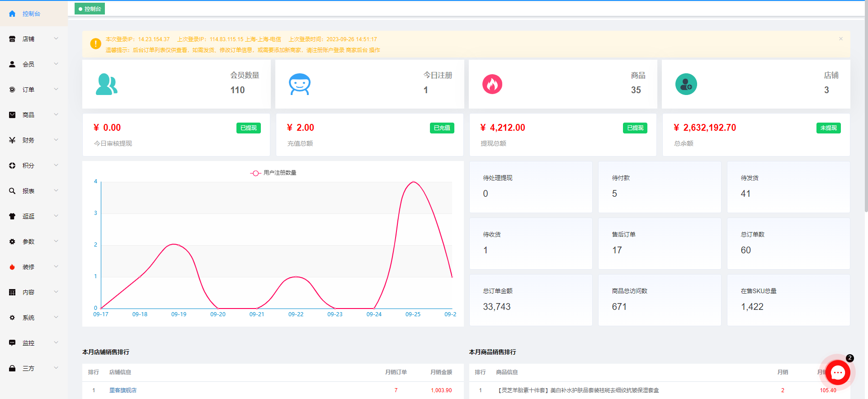Open the 待处理提现 stat card
This screenshot has height=399, width=868.
click(x=531, y=187)
